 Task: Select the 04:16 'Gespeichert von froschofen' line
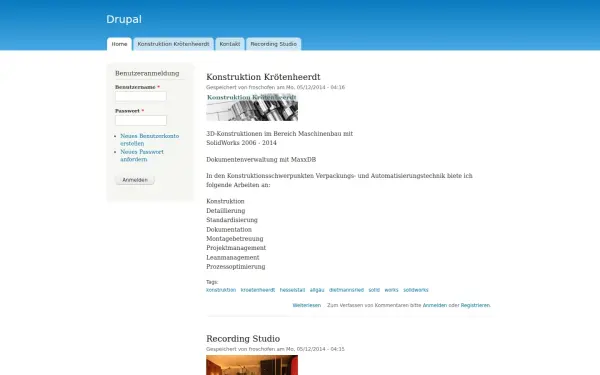(276, 87)
